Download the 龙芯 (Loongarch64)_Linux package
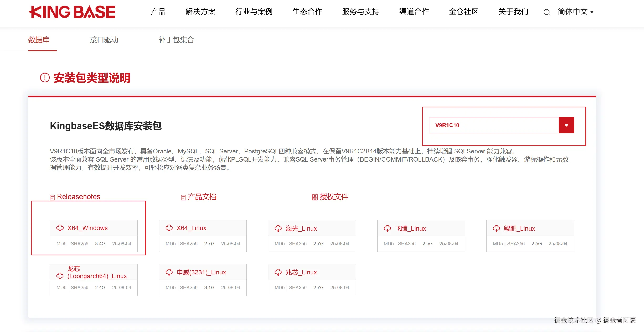This screenshot has height=332, width=644. pyautogui.click(x=97, y=272)
